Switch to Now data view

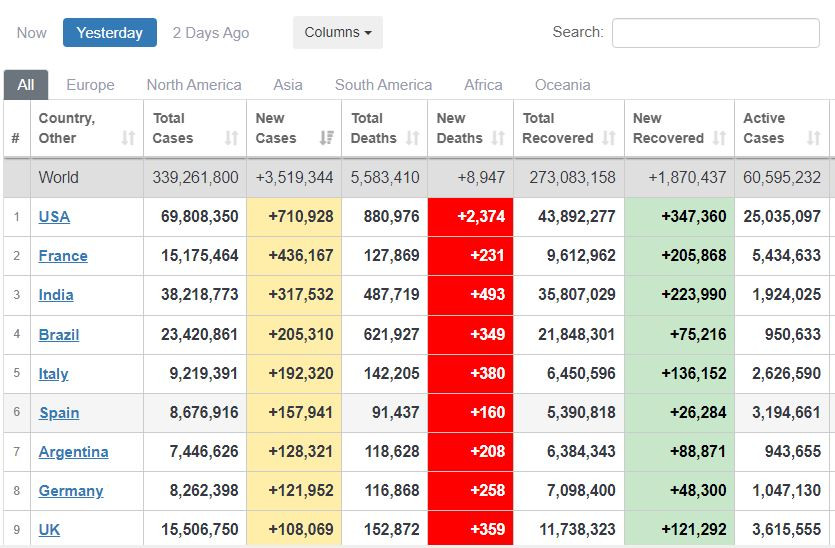coord(31,33)
